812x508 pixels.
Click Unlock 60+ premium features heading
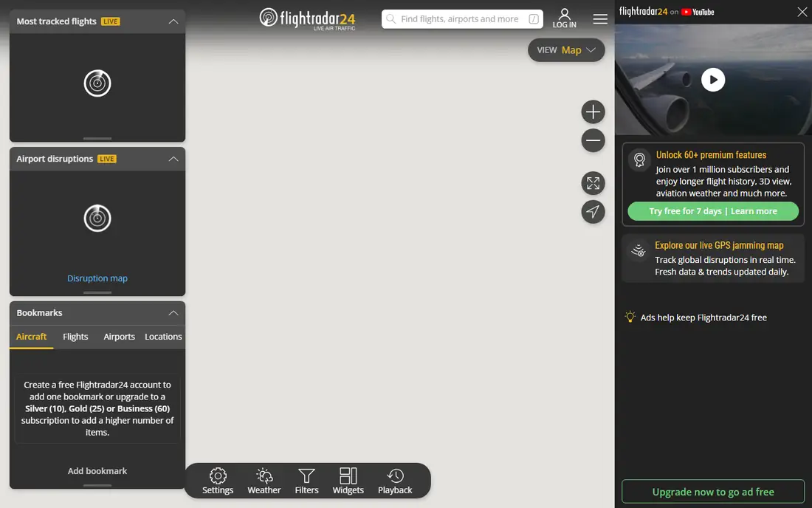(711, 155)
